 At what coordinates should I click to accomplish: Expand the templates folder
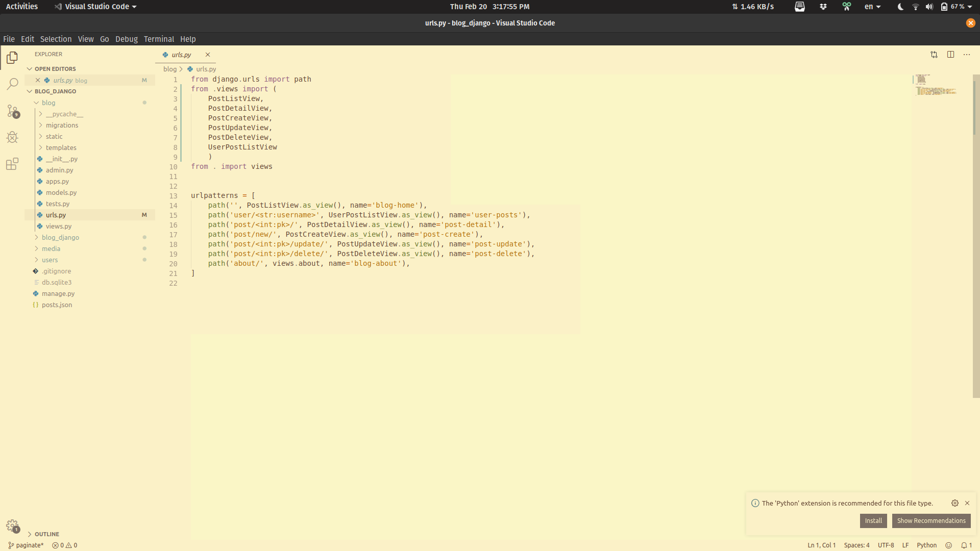point(61,147)
